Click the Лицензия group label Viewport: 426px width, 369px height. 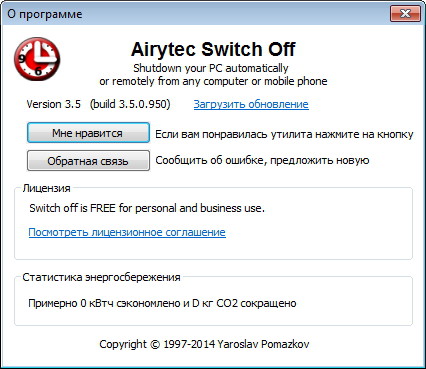46,188
